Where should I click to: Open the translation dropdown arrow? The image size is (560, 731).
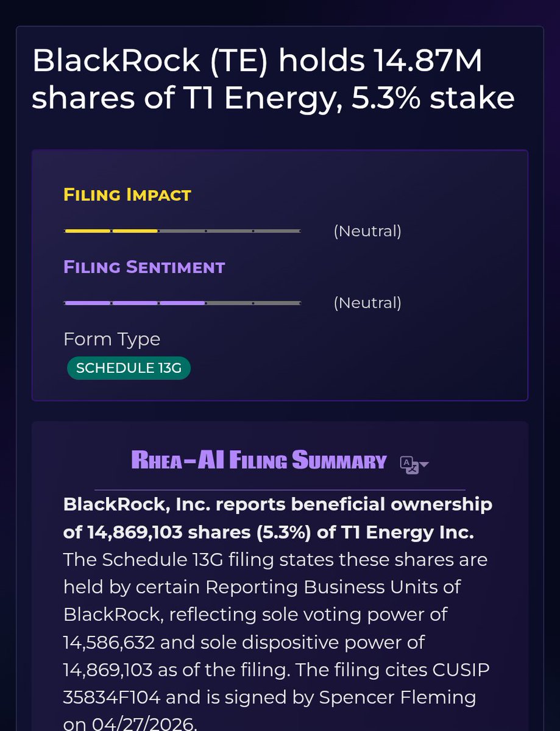point(424,465)
